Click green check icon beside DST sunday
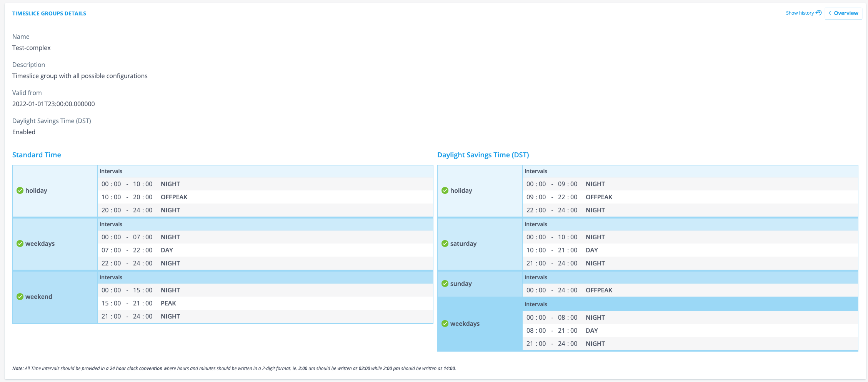 tap(445, 284)
